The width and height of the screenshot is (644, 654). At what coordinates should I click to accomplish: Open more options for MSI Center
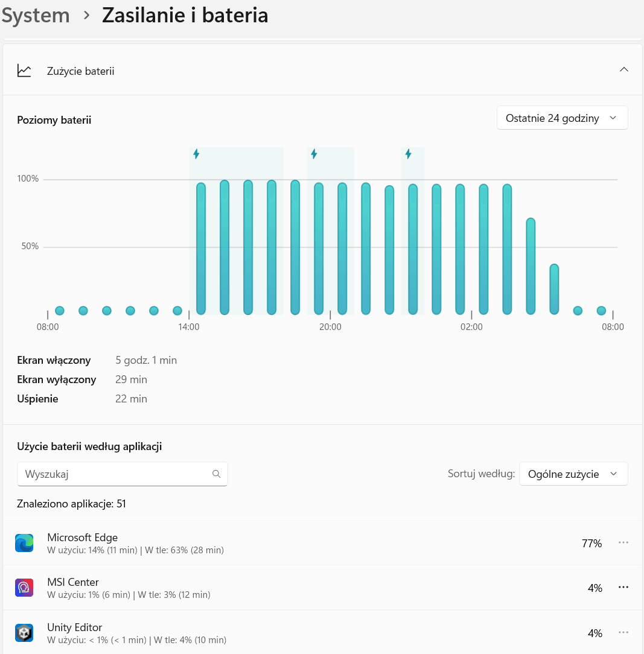coord(623,588)
